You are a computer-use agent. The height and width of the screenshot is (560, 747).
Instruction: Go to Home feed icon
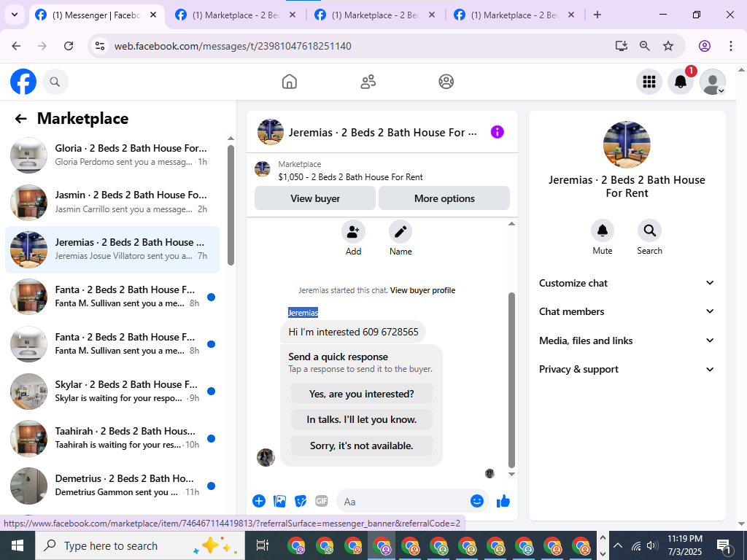pyautogui.click(x=289, y=82)
